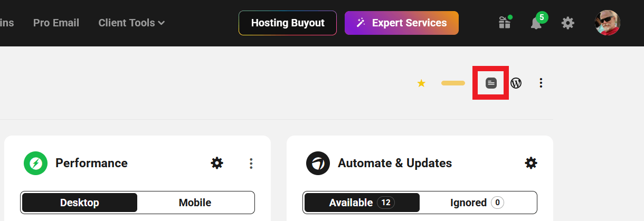
Task: Go to Pro Email
Action: click(56, 23)
